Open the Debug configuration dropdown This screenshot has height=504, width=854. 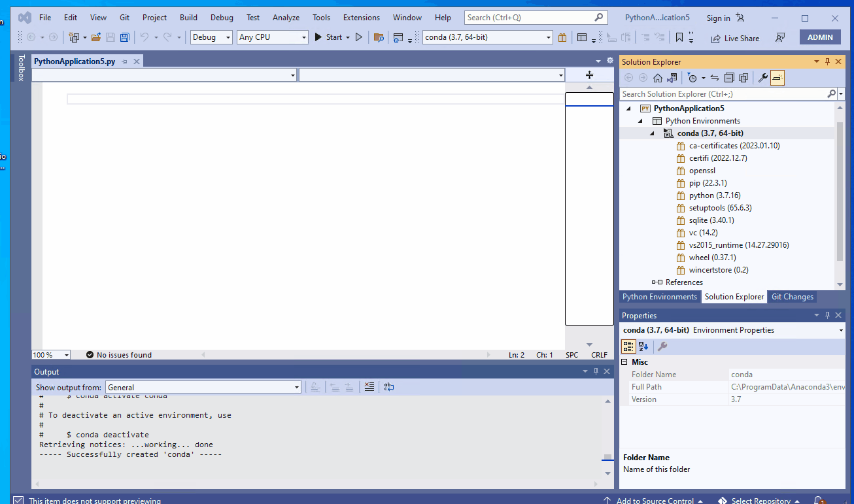(212, 37)
